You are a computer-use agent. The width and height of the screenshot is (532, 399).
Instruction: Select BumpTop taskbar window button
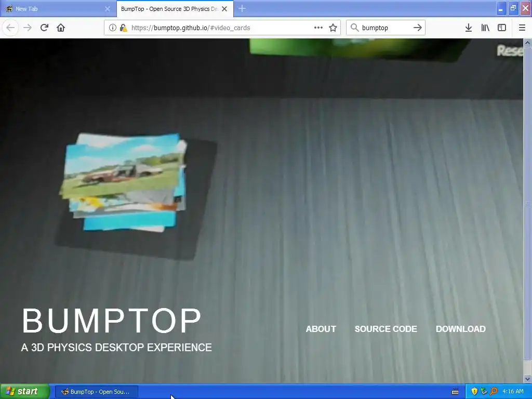point(96,392)
